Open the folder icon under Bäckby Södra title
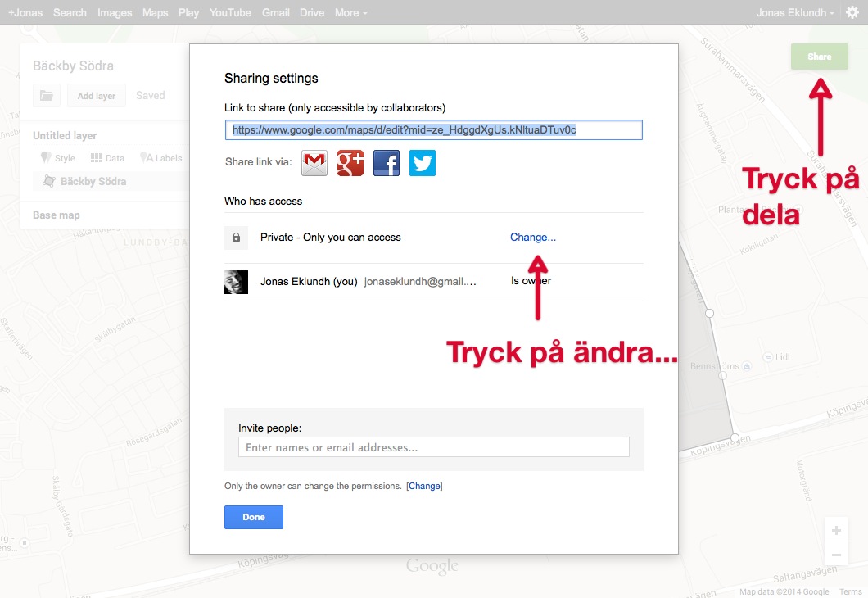 point(47,96)
